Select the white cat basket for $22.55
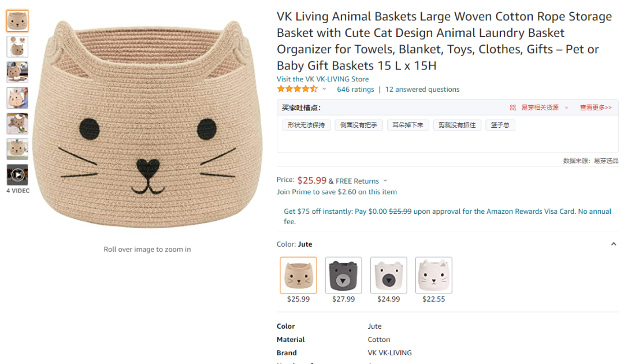 434,275
